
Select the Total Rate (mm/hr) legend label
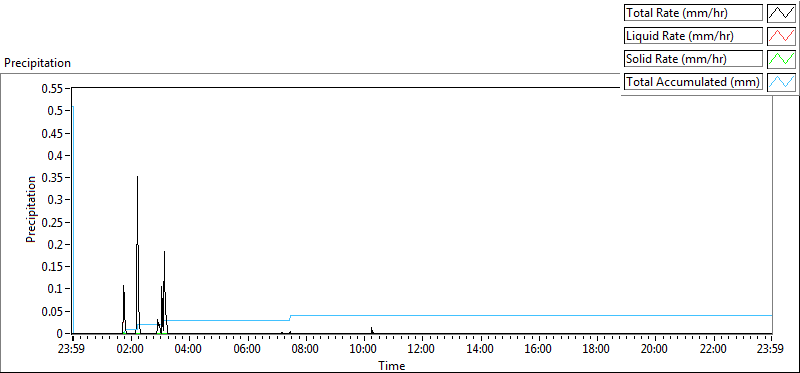[x=693, y=13]
